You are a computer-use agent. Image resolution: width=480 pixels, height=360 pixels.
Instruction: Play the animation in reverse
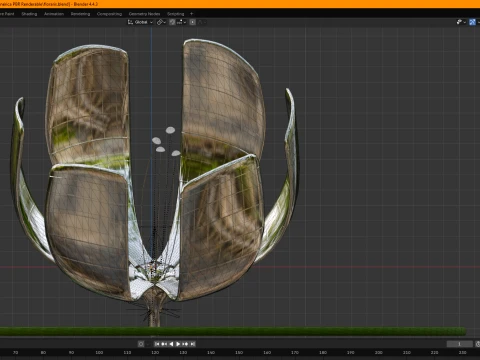tap(171, 344)
